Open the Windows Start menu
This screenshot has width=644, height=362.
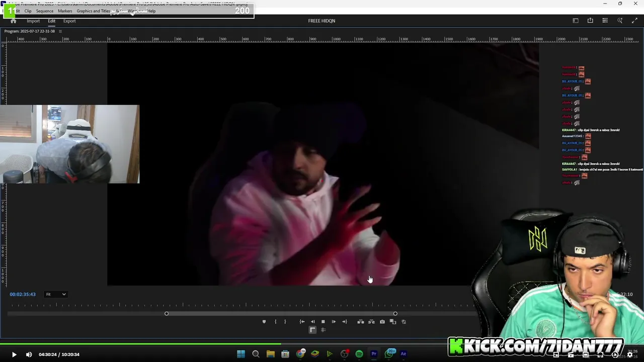pyautogui.click(x=241, y=354)
